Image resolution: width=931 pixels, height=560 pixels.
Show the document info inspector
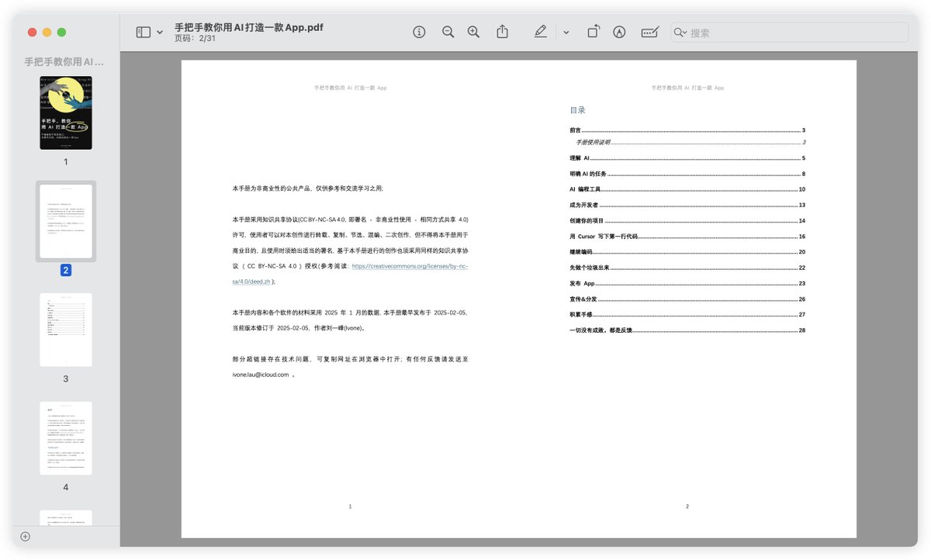click(419, 32)
